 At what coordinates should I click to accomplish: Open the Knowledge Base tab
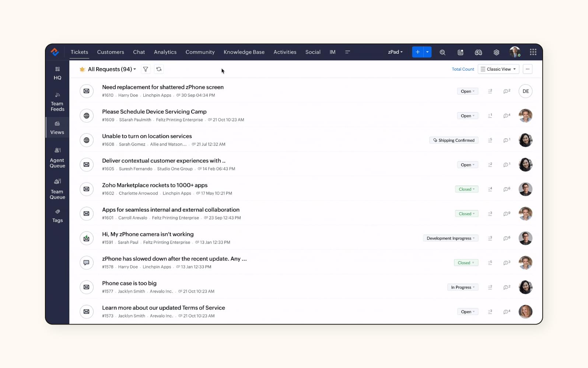(x=244, y=52)
